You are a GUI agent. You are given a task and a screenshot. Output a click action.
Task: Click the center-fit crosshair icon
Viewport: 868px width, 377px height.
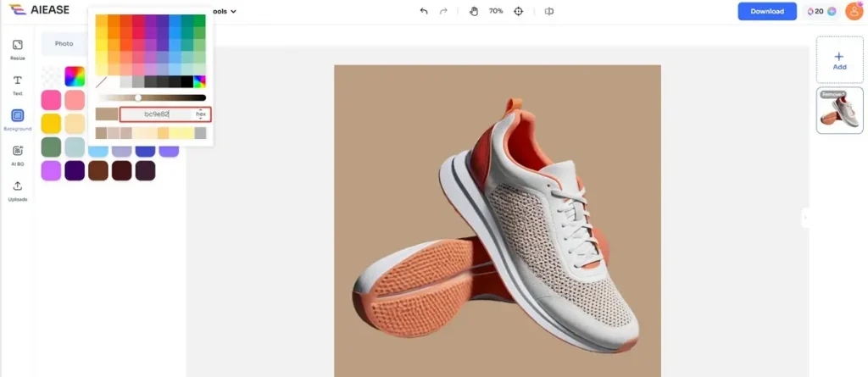tap(519, 12)
